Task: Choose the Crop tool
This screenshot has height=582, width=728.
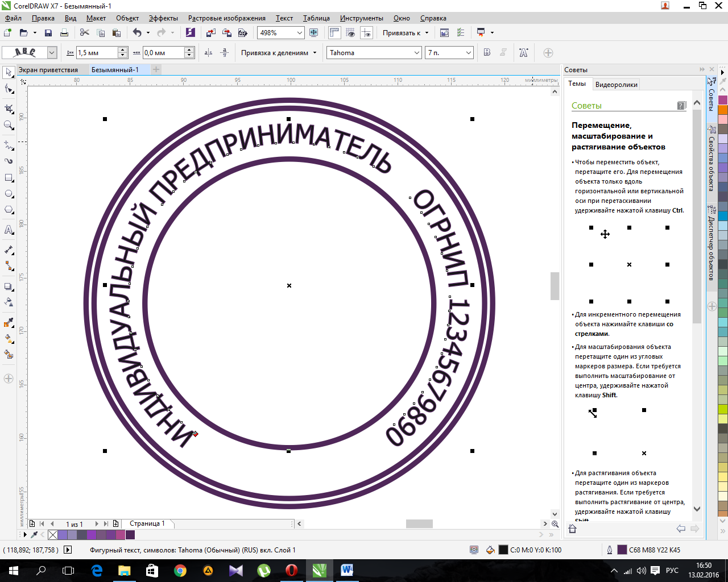Action: (9, 109)
